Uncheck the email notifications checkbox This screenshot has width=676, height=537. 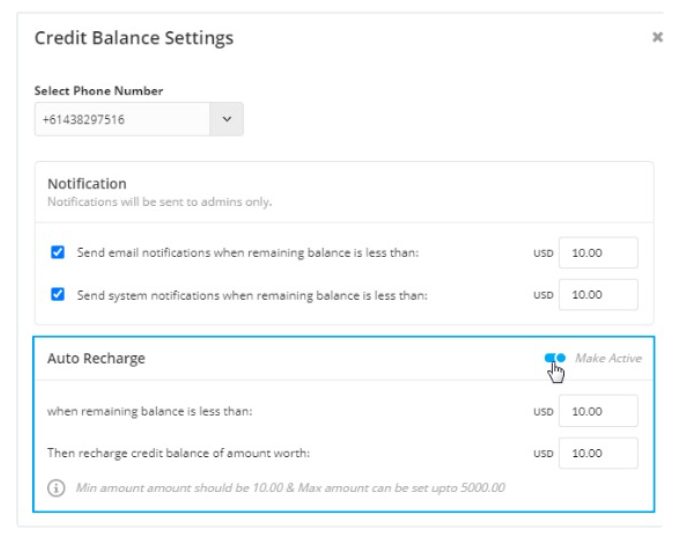(x=58, y=252)
